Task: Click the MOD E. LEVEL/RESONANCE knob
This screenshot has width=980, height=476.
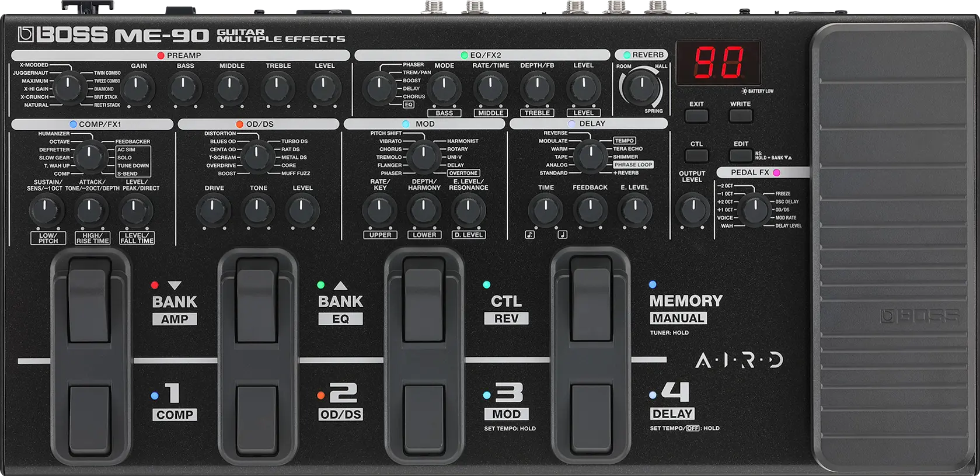Action: click(x=468, y=210)
